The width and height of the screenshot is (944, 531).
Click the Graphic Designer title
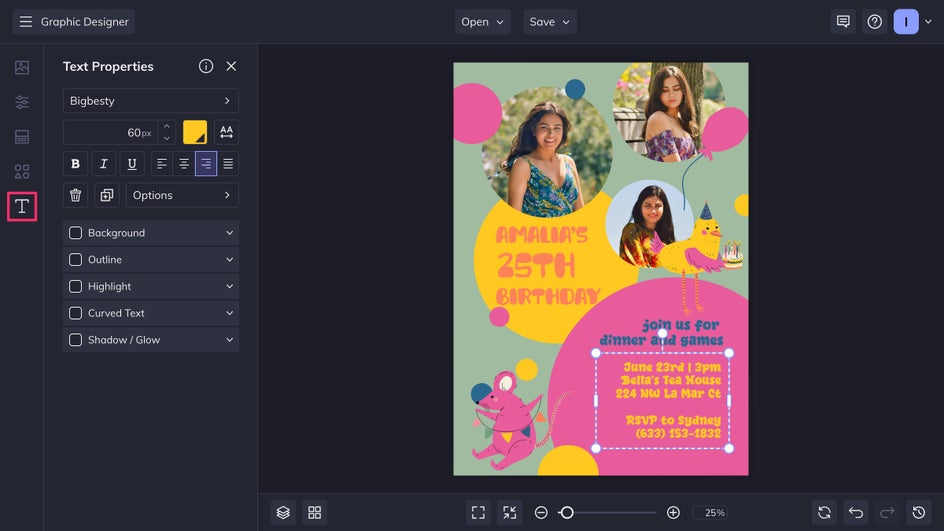coord(85,22)
